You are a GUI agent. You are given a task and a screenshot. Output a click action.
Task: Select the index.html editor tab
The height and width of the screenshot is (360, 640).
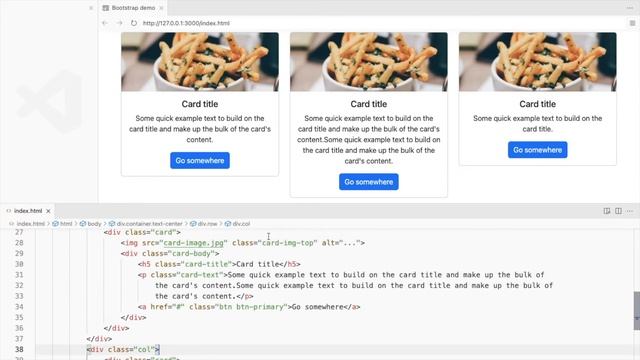28,211
